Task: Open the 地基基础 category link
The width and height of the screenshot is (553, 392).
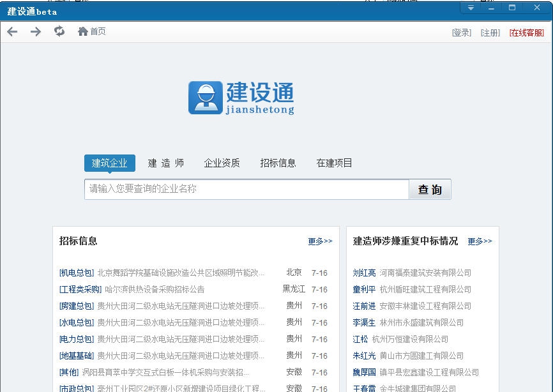Action: (x=77, y=356)
